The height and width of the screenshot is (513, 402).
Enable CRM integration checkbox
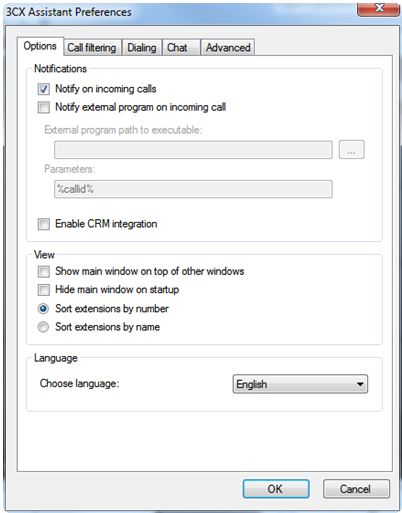point(44,224)
